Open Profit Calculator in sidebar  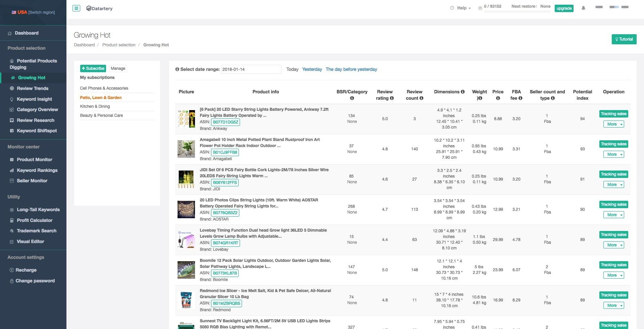pyautogui.click(x=35, y=220)
